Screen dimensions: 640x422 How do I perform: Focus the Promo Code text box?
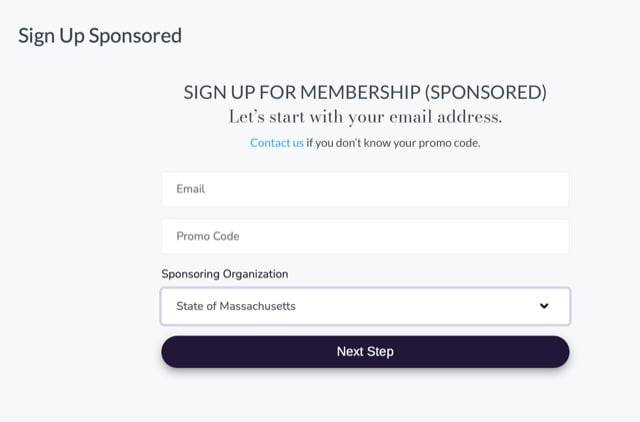[365, 237]
